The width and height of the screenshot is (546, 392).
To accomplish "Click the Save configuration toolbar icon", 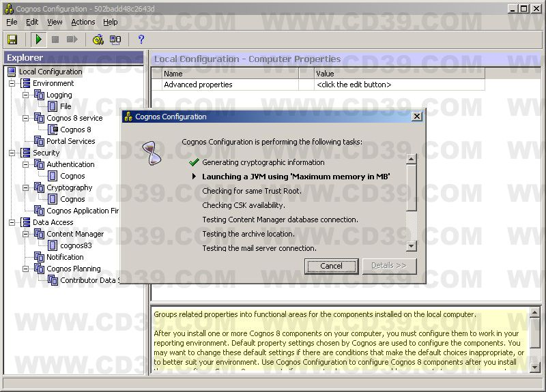I will point(12,40).
